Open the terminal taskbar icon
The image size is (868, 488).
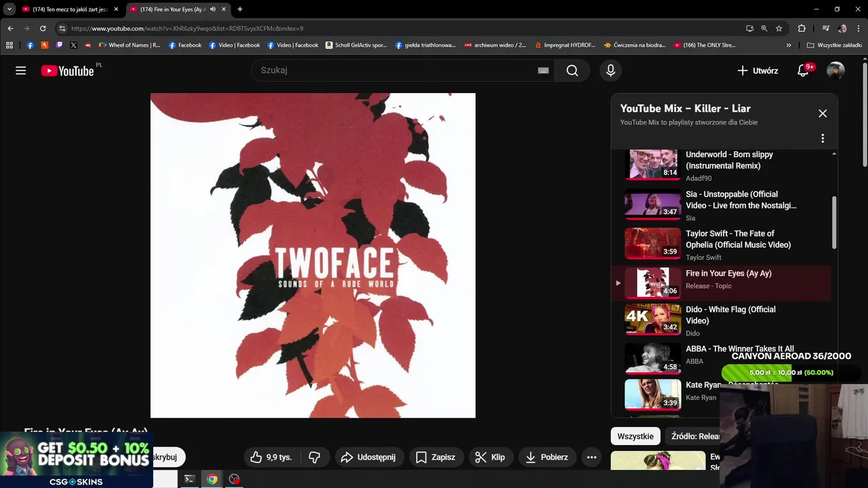(190, 479)
